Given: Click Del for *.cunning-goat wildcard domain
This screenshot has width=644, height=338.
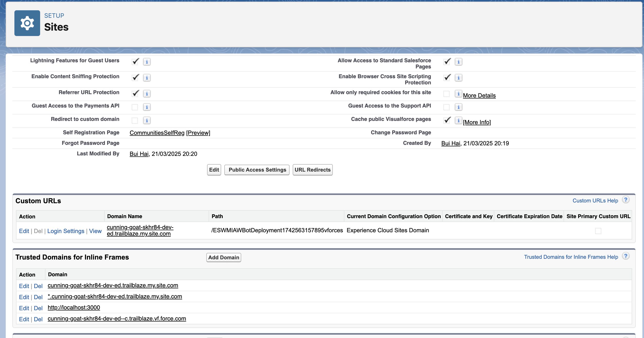Looking at the screenshot, I should (x=38, y=297).
